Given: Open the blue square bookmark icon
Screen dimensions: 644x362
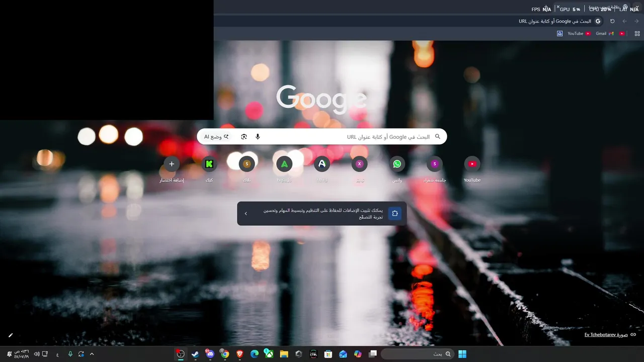Looking at the screenshot, I should coord(559,34).
